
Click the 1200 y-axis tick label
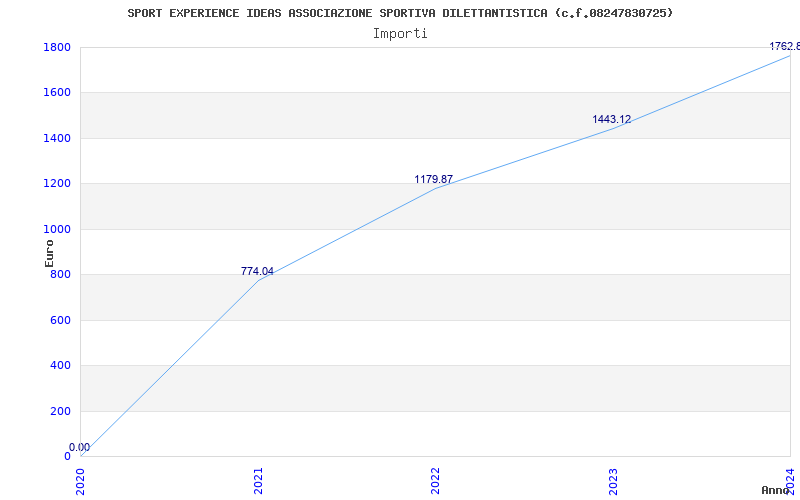(x=57, y=184)
